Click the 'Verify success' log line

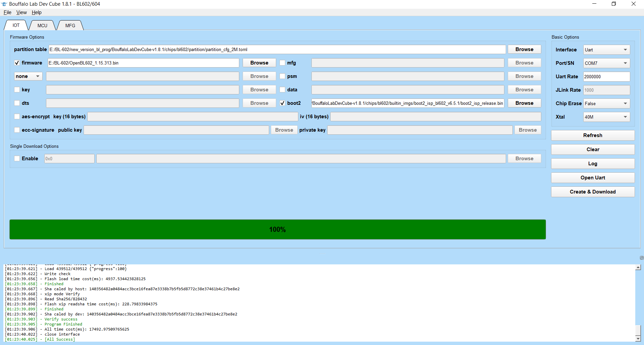click(x=41, y=319)
